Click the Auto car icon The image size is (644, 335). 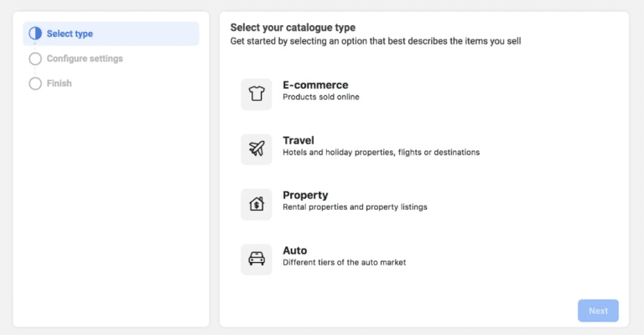257,259
